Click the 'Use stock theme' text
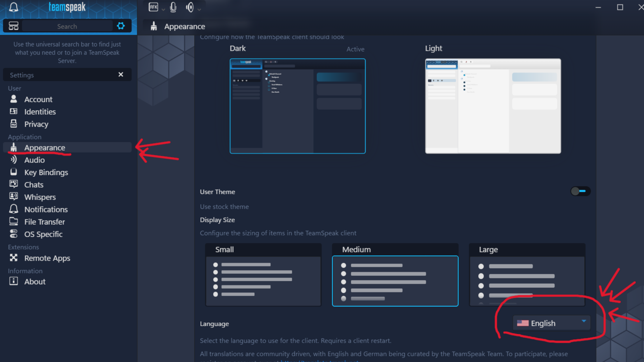The width and height of the screenshot is (644, 362). pyautogui.click(x=224, y=207)
